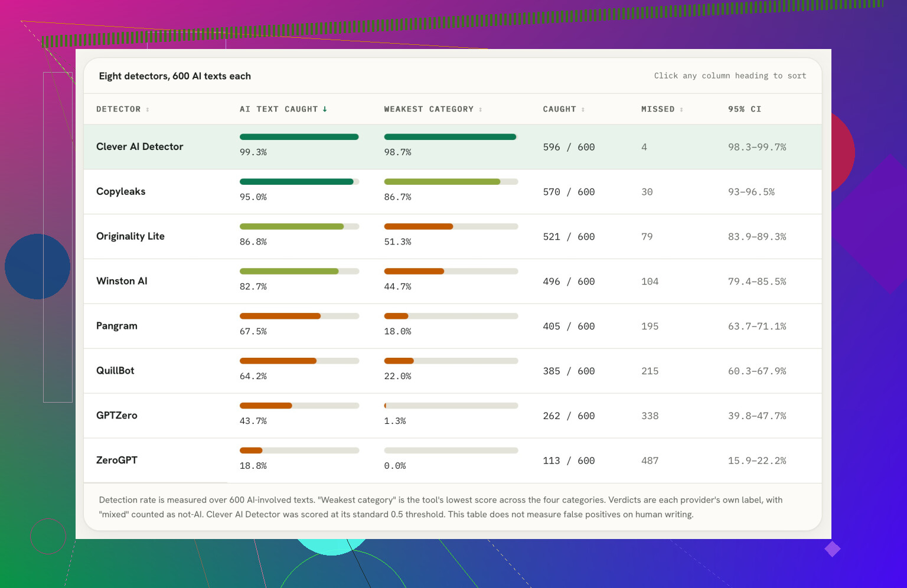This screenshot has height=588, width=907.
Task: Click the missed count 215
Action: pyautogui.click(x=650, y=371)
